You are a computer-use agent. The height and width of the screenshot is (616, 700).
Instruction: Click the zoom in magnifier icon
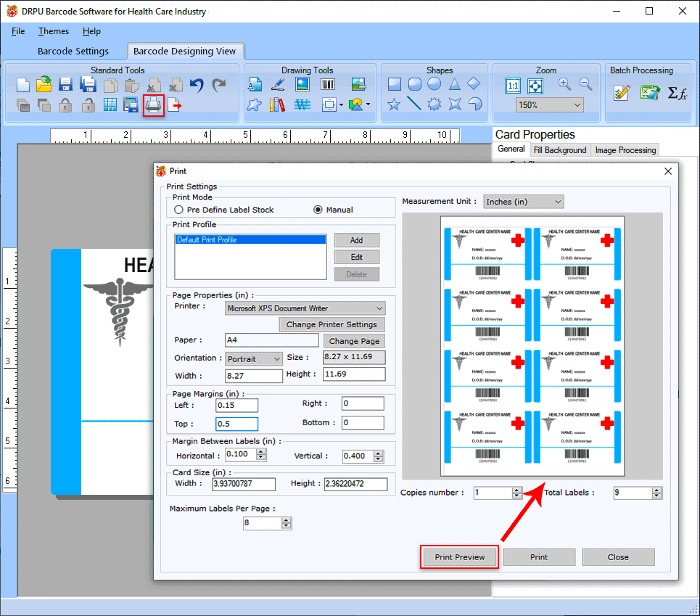564,85
